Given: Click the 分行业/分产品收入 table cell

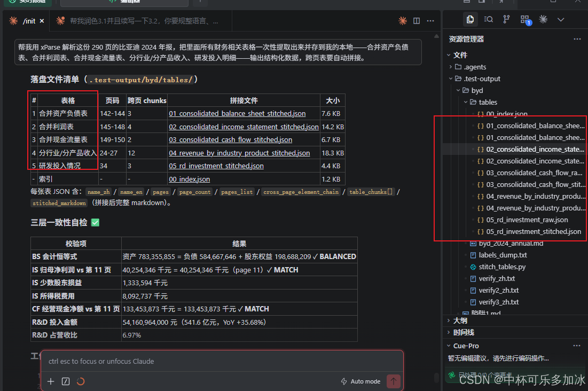Looking at the screenshot, I should coord(68,153).
